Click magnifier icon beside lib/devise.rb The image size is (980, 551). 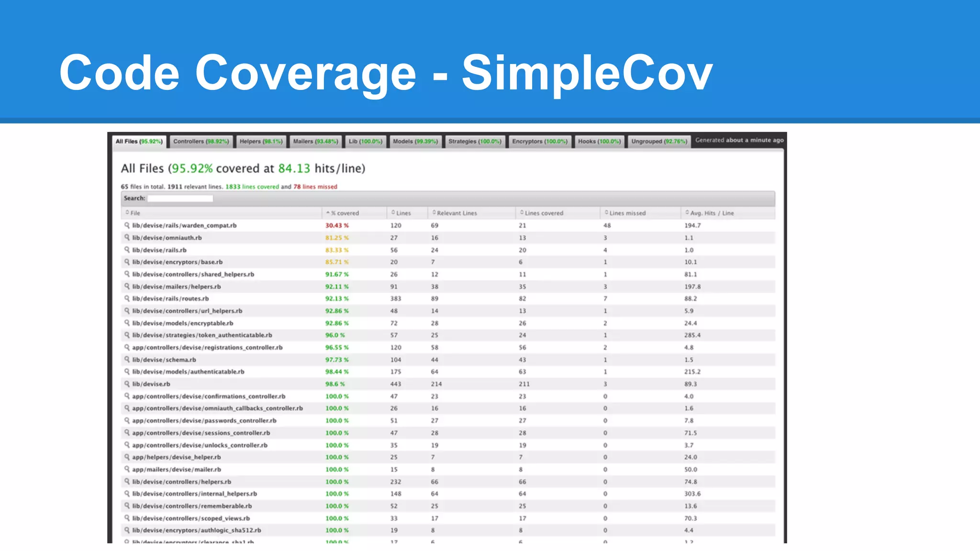point(127,384)
